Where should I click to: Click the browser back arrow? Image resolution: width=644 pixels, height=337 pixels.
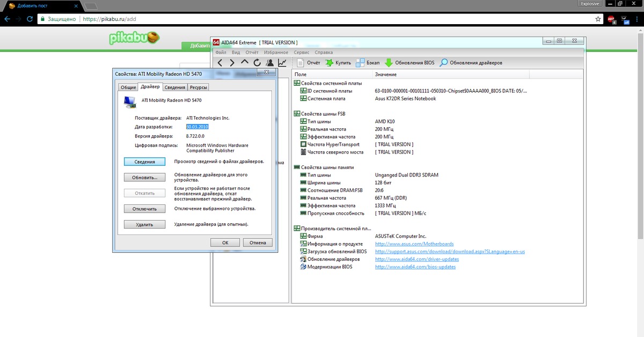point(6,18)
